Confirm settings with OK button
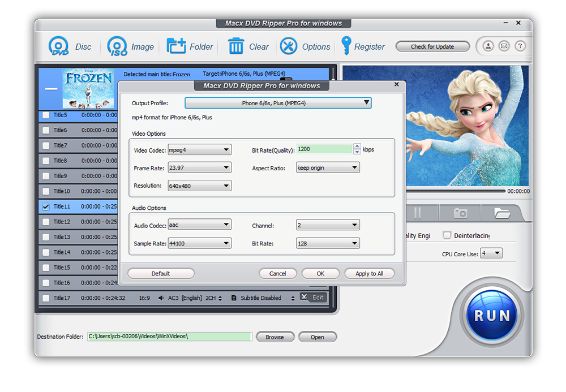566x392 pixels. tap(320, 273)
